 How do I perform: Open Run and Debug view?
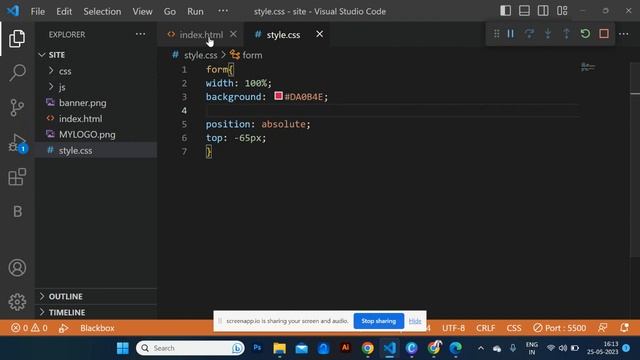tap(17, 143)
